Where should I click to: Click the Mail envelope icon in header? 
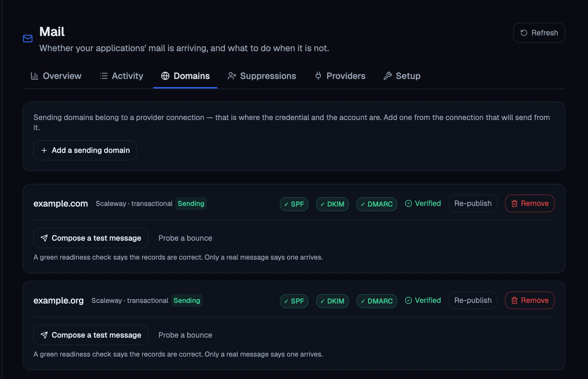click(28, 39)
